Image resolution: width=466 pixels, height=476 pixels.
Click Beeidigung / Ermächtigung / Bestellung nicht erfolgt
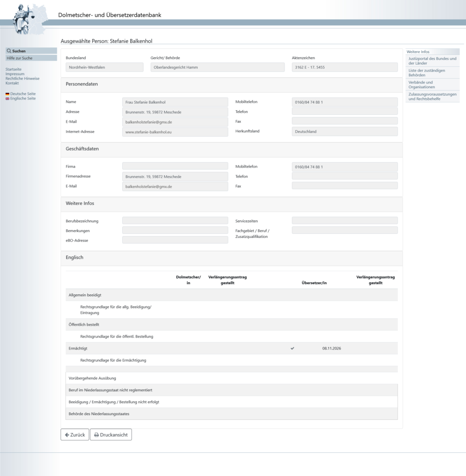coord(114,402)
